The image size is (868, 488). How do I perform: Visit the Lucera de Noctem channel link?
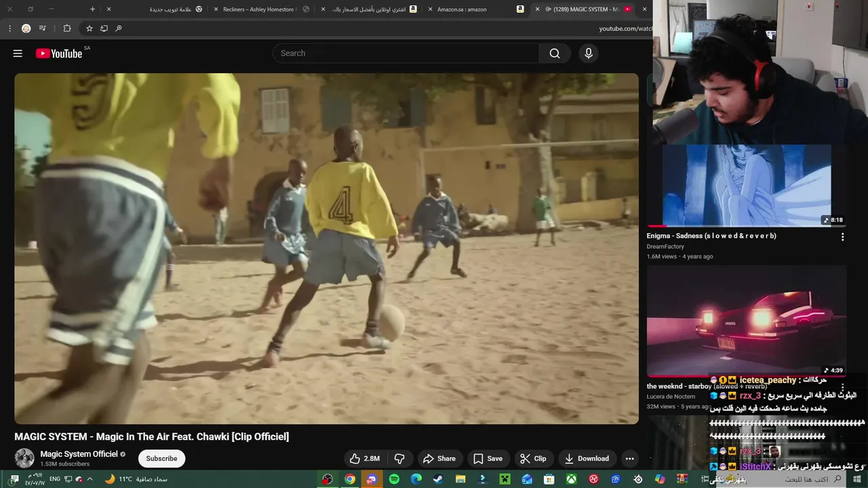tap(671, 396)
